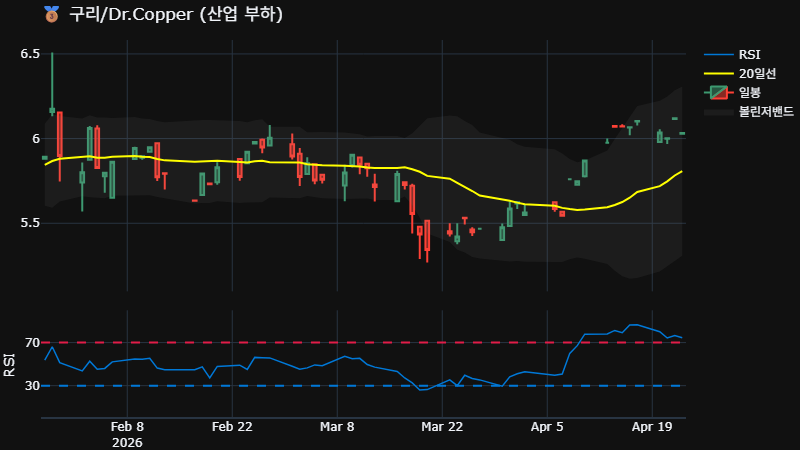Select the 30 level RSI axis label
This screenshot has width=800, height=450.
(32, 385)
